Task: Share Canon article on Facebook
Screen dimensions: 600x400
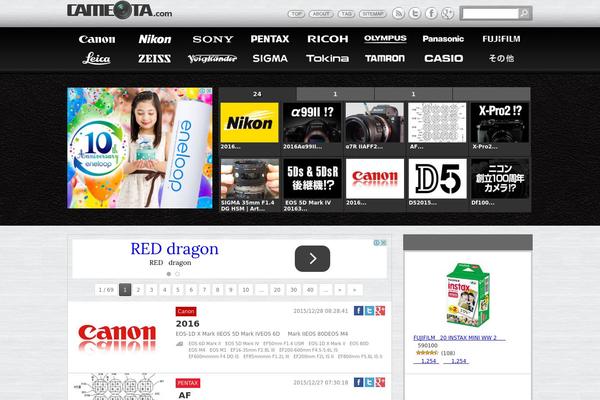Action: click(x=358, y=311)
